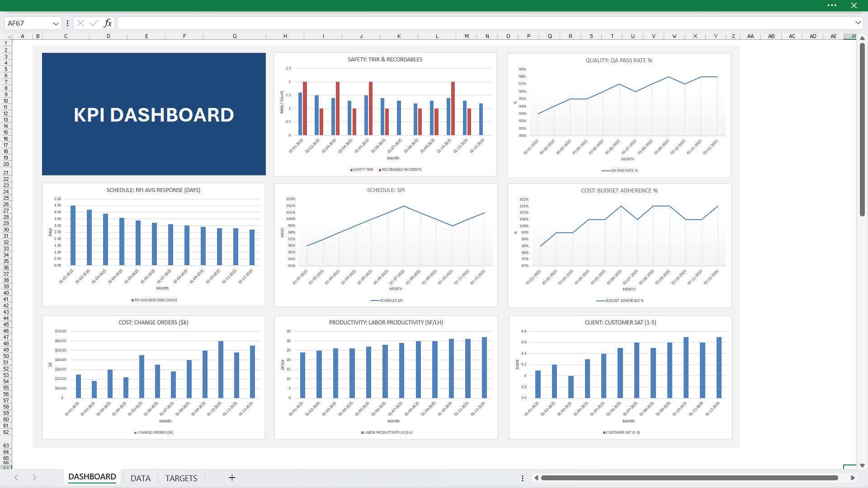The image size is (868, 488).
Task: Expand the formula bar with its chevron
Action: pyautogui.click(x=858, y=23)
